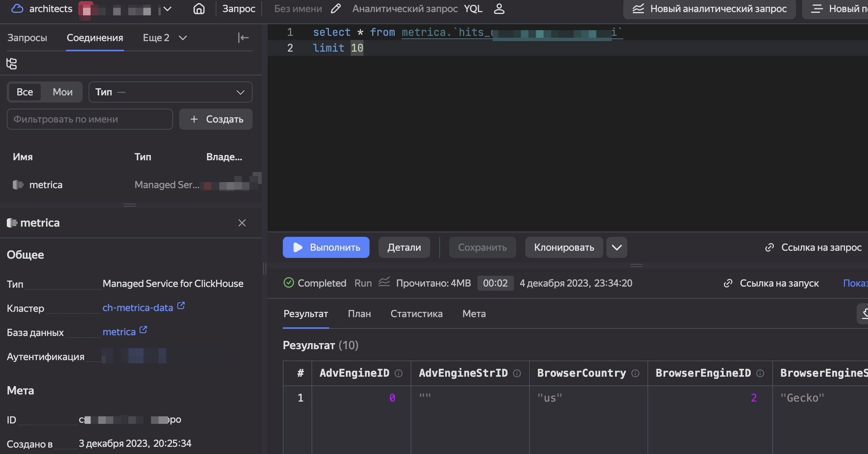
Task: Switch to the Запросы tab
Action: (x=27, y=38)
